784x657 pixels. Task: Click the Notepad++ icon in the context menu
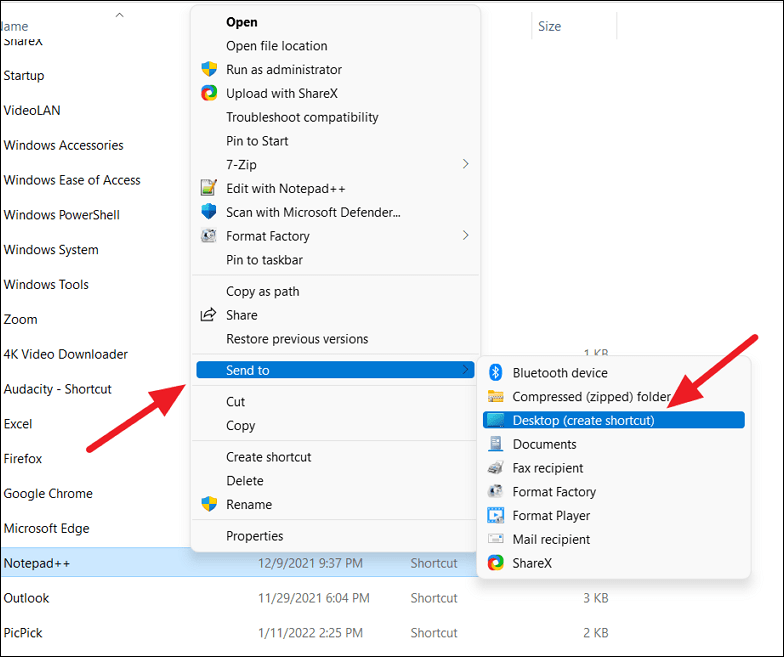pyautogui.click(x=208, y=188)
